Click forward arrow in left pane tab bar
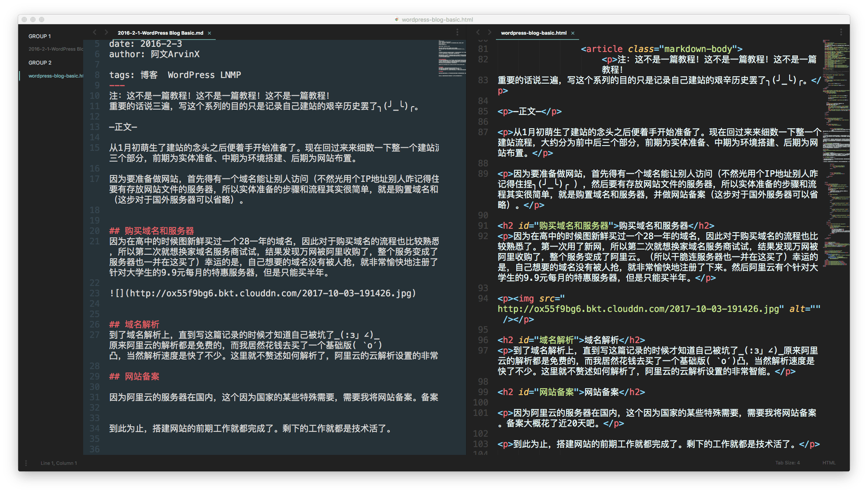 click(x=106, y=32)
